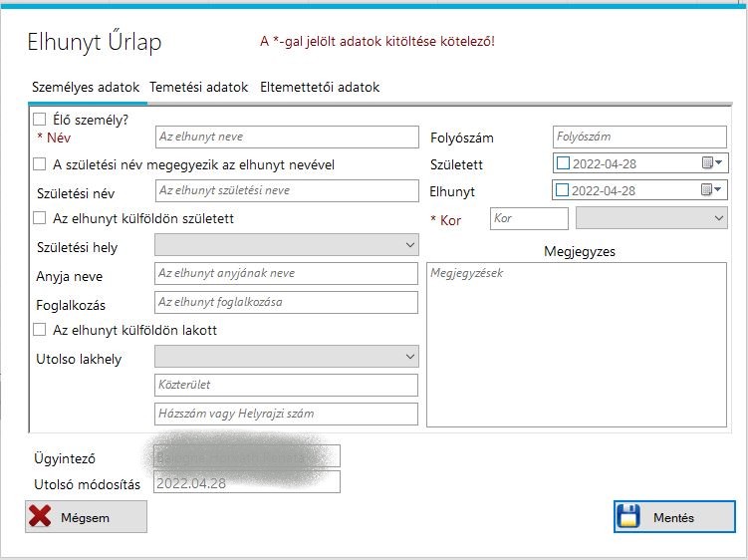
Task: Enable the Született date checkbox
Action: click(563, 163)
